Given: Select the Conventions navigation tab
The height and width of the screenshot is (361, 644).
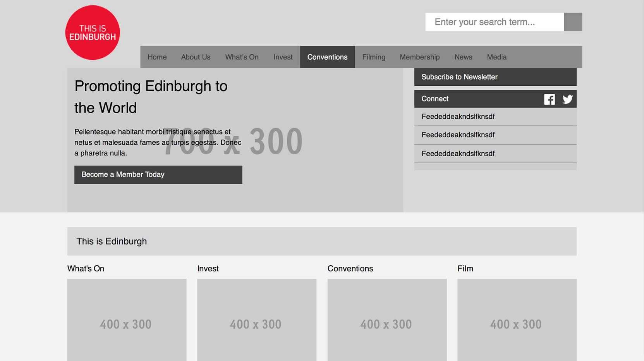Looking at the screenshot, I should (x=327, y=57).
